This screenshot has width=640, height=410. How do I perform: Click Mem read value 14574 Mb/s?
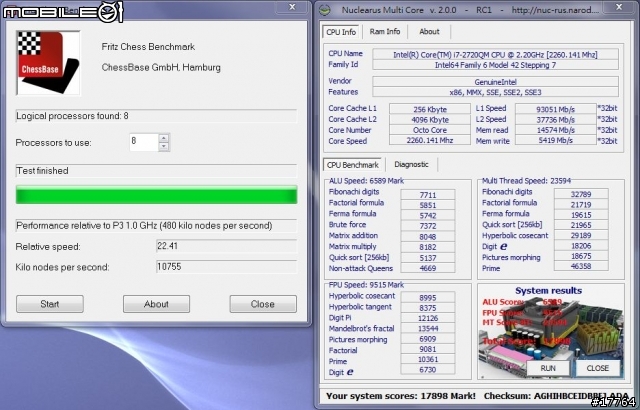[556, 130]
